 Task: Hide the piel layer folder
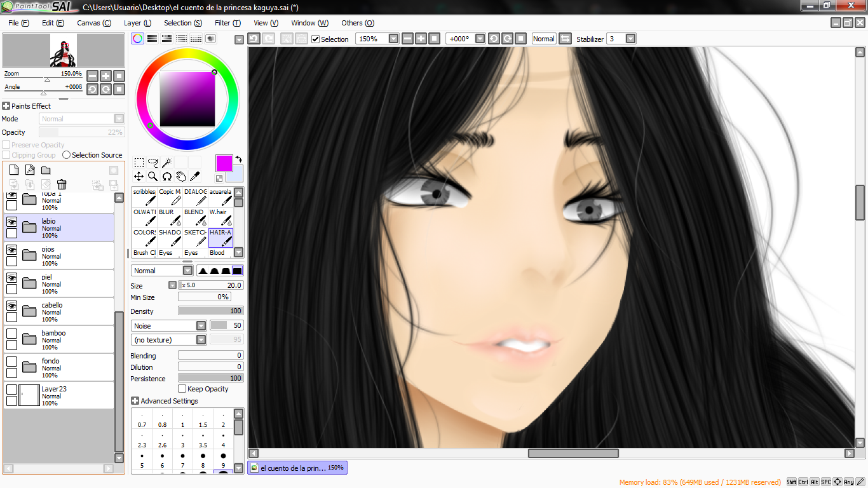coord(11,278)
